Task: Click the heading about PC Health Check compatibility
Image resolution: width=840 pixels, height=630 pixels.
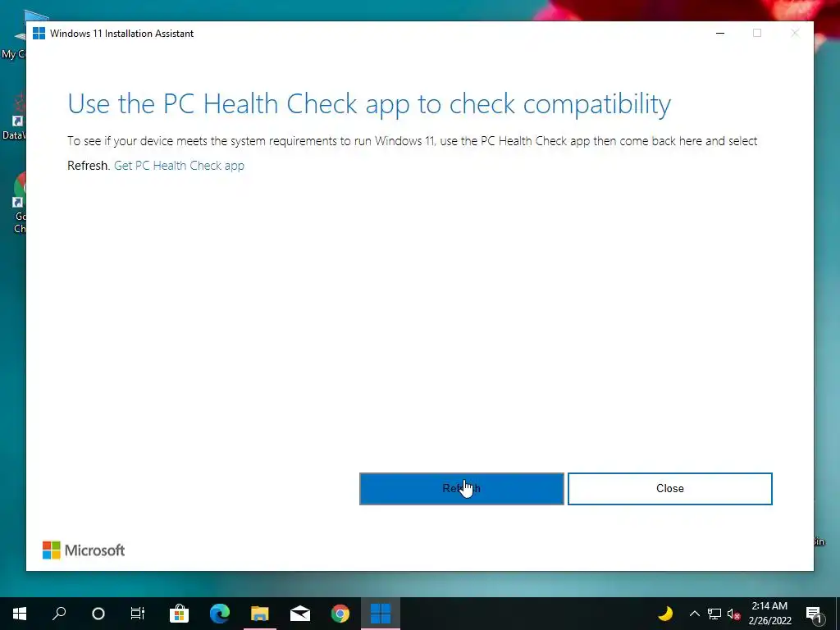Action: tap(369, 104)
